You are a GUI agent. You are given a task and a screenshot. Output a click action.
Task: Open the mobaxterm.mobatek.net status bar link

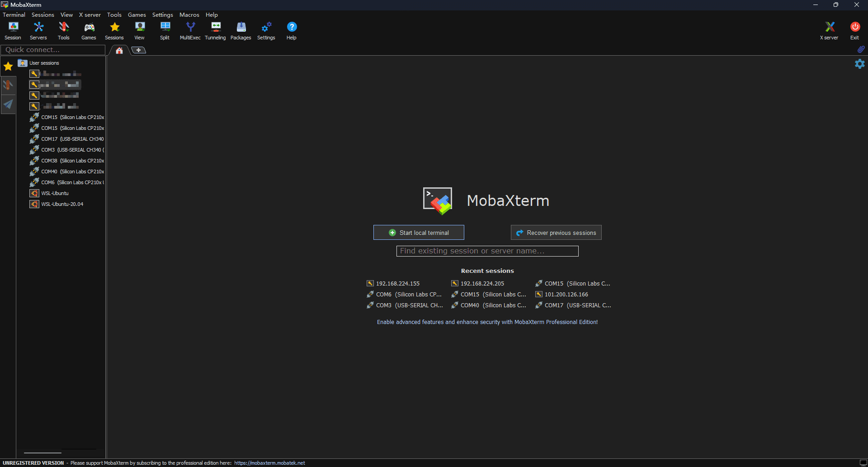[269, 463]
